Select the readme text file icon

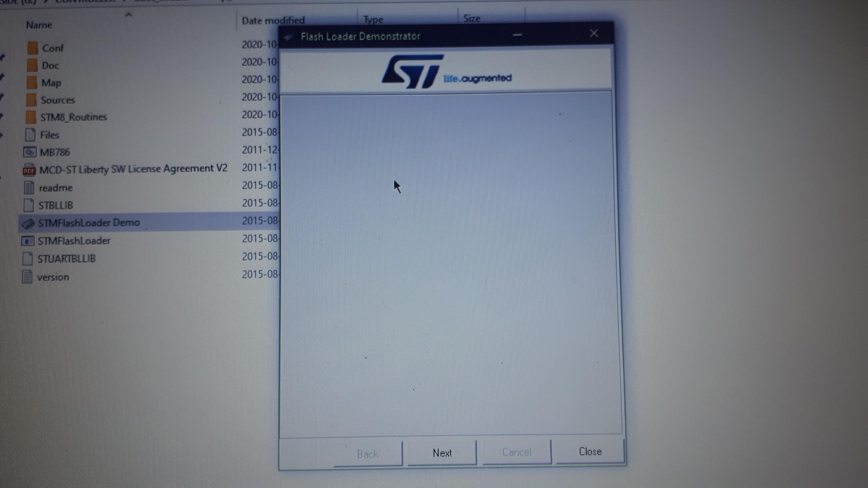click(x=29, y=188)
